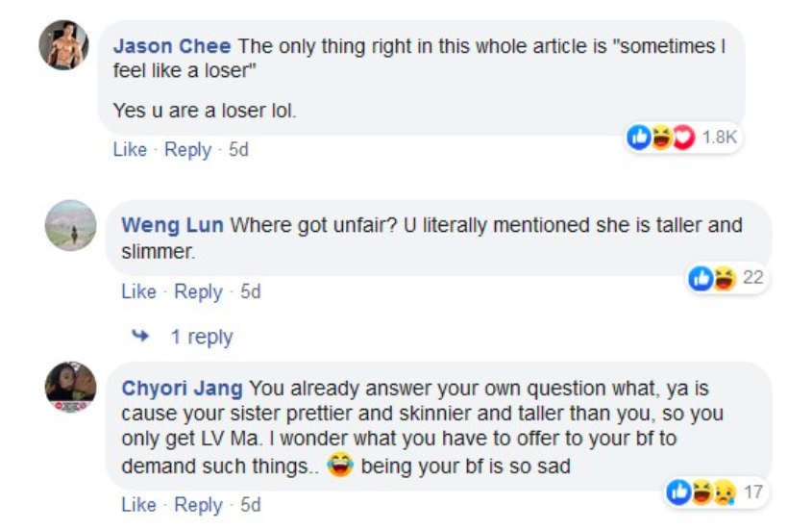Click the Chyori Jang name link

[182, 389]
